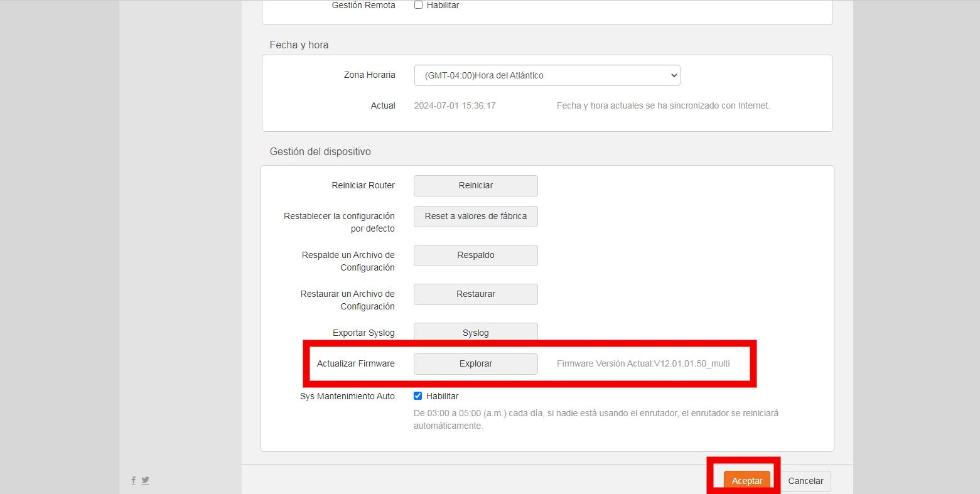The image size is (980, 494).
Task: Click the Actual date-time value
Action: [x=455, y=105]
